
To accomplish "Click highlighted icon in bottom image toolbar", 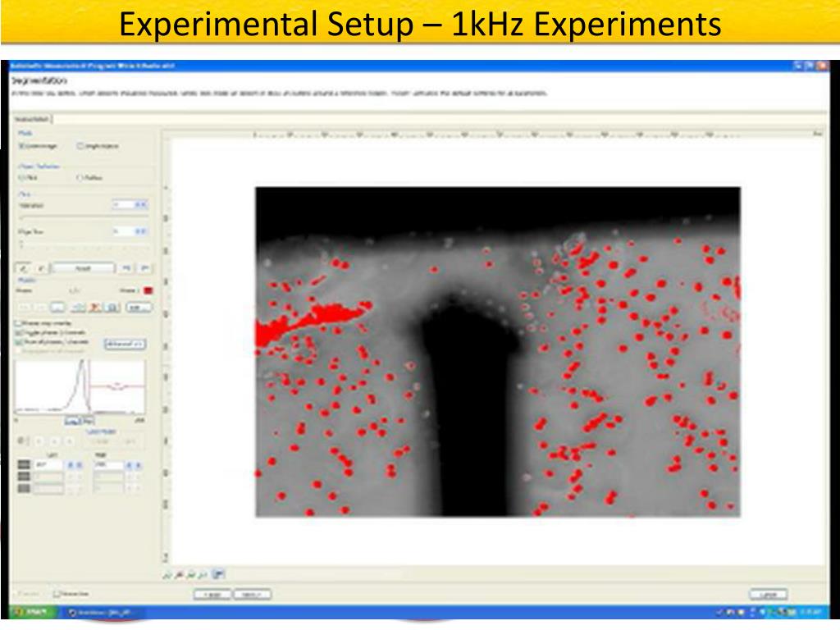I will pyautogui.click(x=219, y=574).
